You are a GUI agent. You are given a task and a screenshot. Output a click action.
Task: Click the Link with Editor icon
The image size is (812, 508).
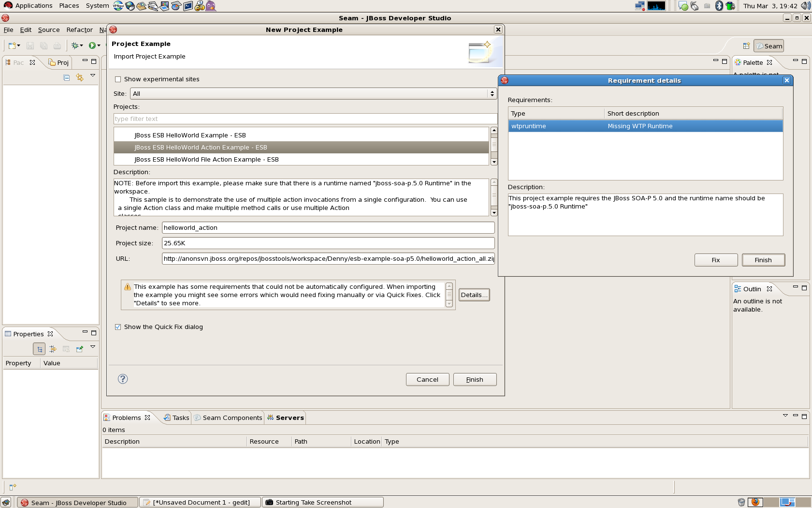[80, 77]
